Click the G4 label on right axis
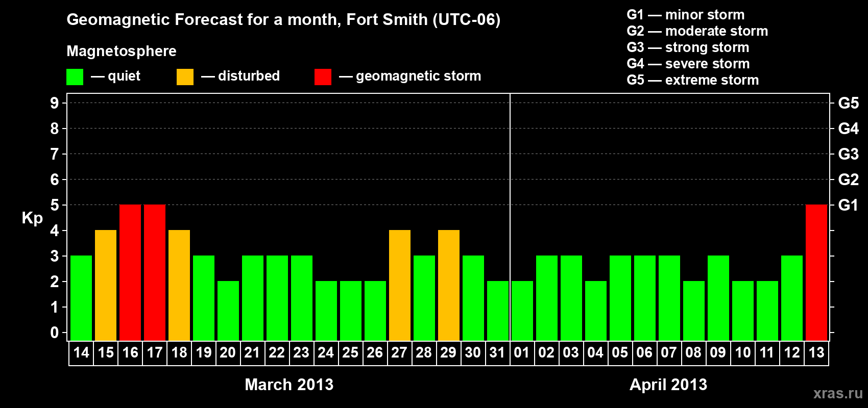The image size is (868, 408). tap(848, 129)
